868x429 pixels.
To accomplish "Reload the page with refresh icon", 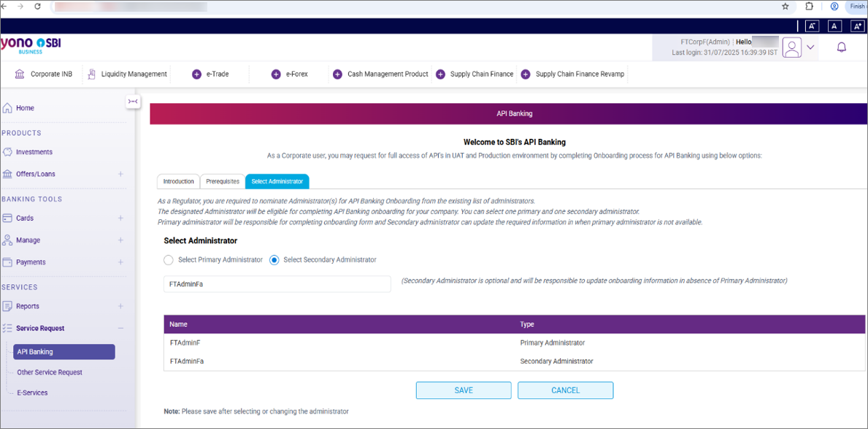I will [38, 6].
